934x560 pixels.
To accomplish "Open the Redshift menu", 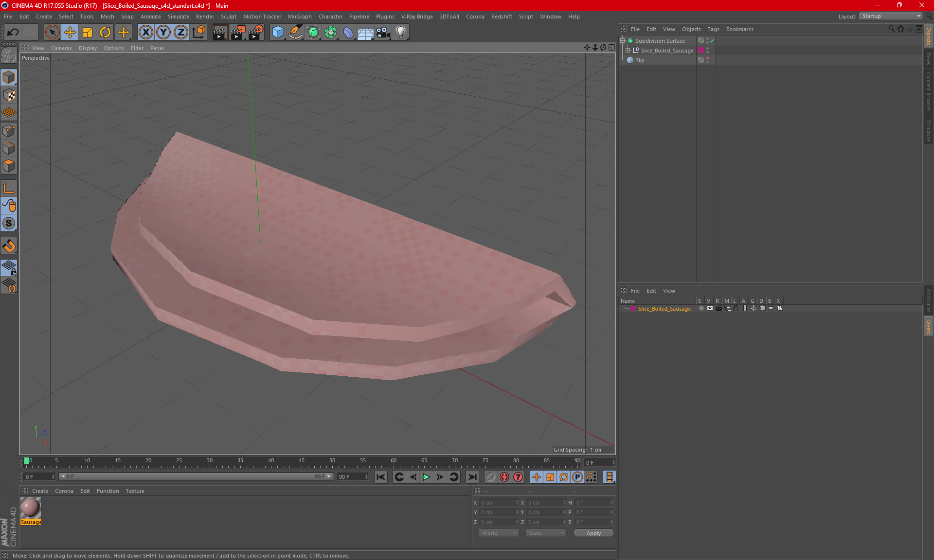I will pyautogui.click(x=502, y=17).
